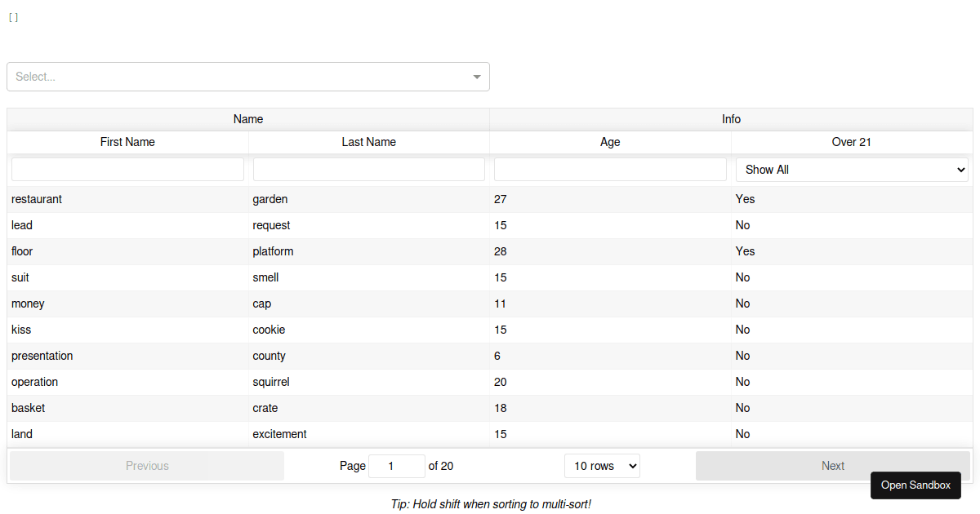Sort the table by Age column

tap(610, 141)
